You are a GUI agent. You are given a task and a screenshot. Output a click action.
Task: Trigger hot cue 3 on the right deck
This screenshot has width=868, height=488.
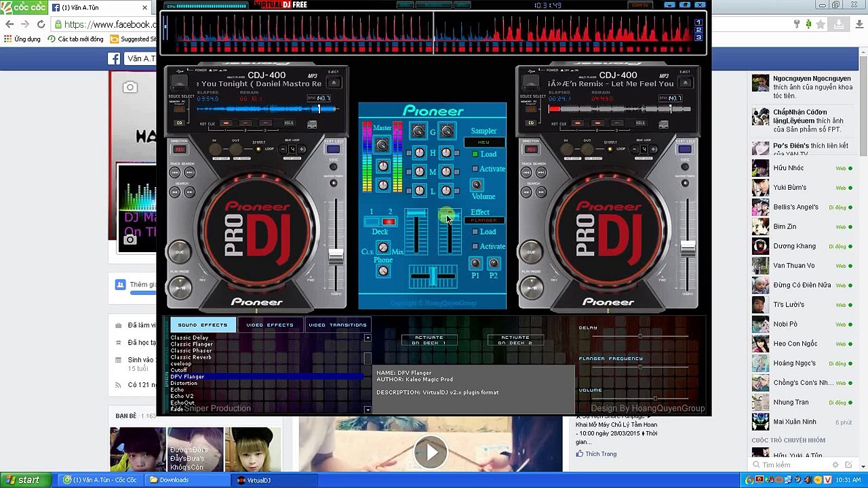[616, 123]
